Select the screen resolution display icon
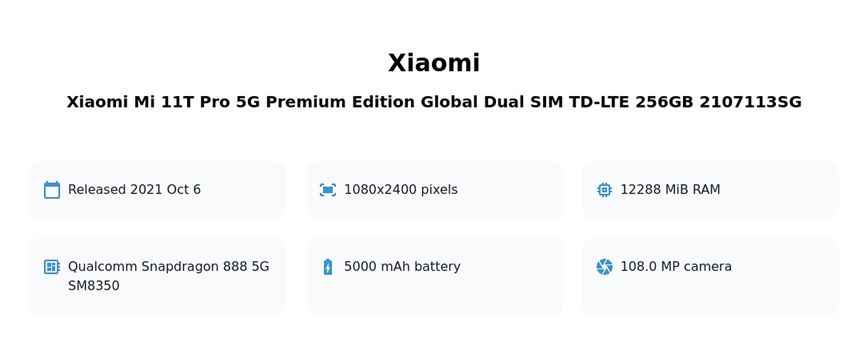The width and height of the screenshot is (868, 353). pos(328,190)
